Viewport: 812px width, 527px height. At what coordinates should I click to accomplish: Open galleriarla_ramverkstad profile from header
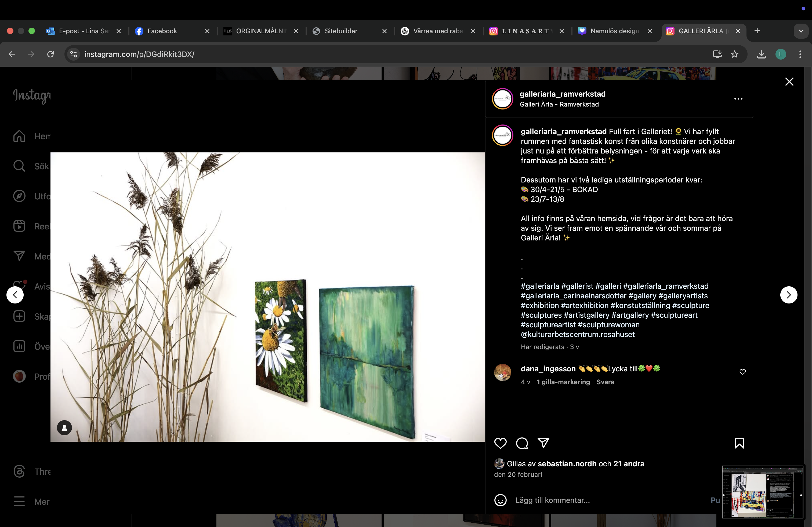click(563, 94)
